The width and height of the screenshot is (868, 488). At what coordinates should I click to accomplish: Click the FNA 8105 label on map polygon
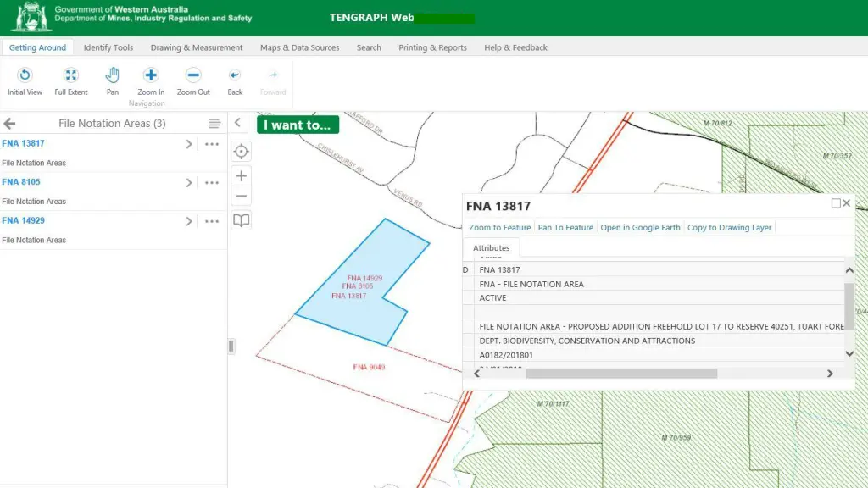(358, 286)
